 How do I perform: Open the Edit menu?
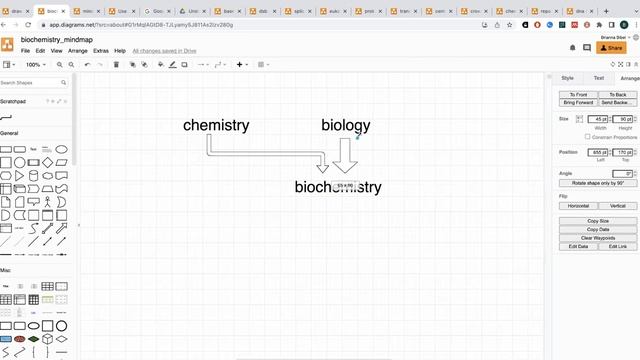coord(40,51)
